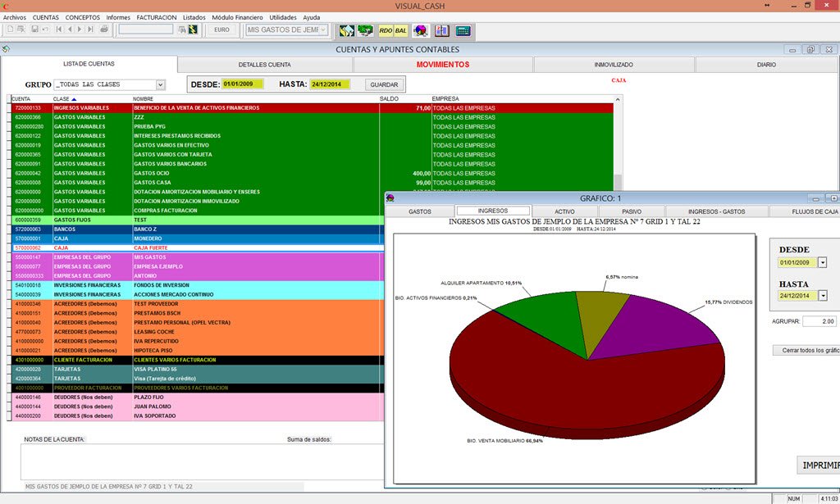The height and width of the screenshot is (504, 840).
Task: Open the chart DESDE date dropdown arrow
Action: click(823, 262)
